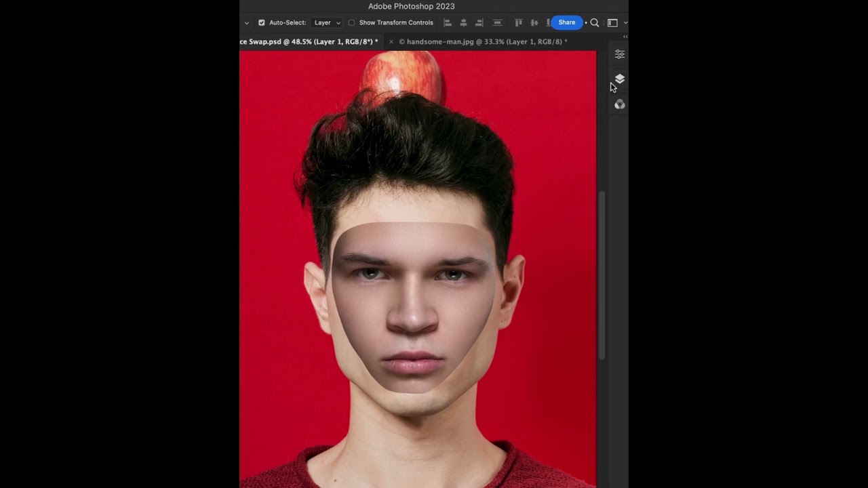868x488 pixels.
Task: Close the handsome-man.jpg document tab
Action: click(391, 42)
